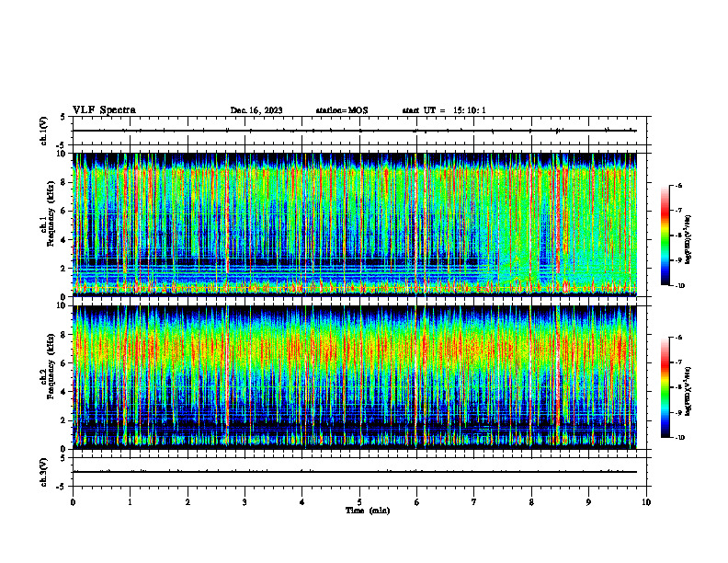The height and width of the screenshot is (563, 728).
Task: Click the "-10" tick on ch.2 color bar
Action: pos(680,438)
